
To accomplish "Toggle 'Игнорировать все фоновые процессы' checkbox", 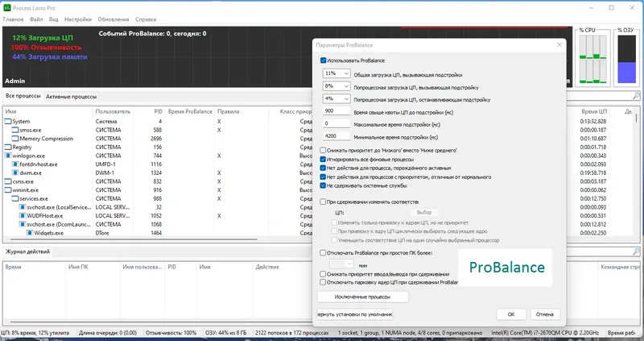I will (324, 159).
